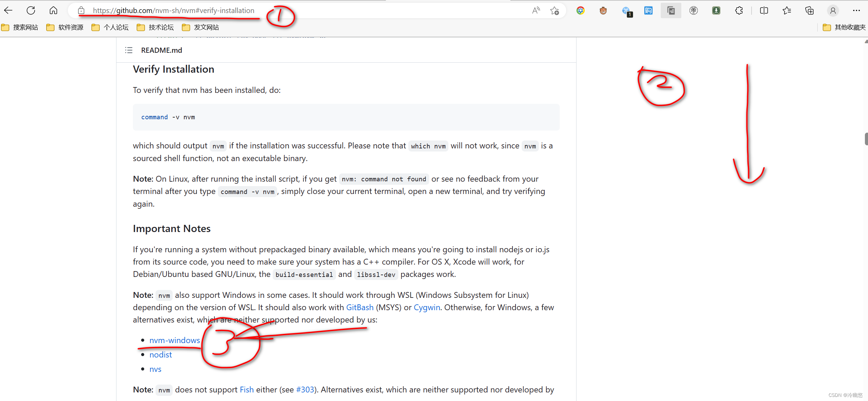Open the Tampermonkey monkey extension

tap(603, 11)
